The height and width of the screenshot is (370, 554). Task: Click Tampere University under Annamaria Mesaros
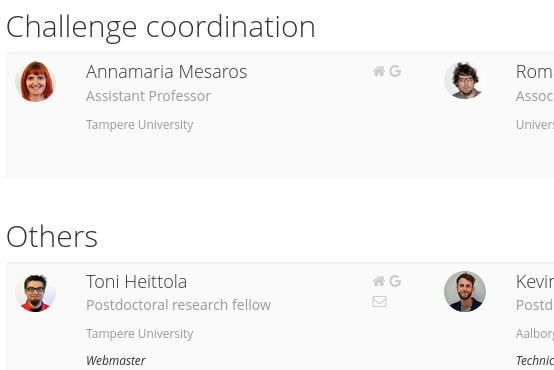click(x=140, y=125)
